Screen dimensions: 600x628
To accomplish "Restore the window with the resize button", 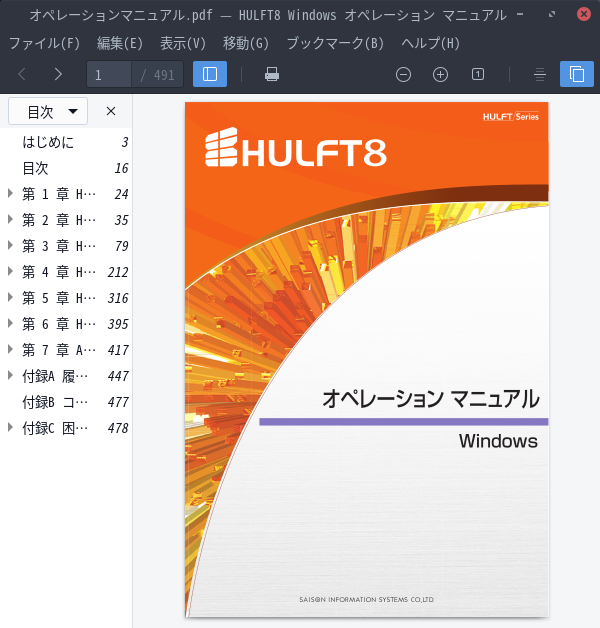I will coord(552,14).
